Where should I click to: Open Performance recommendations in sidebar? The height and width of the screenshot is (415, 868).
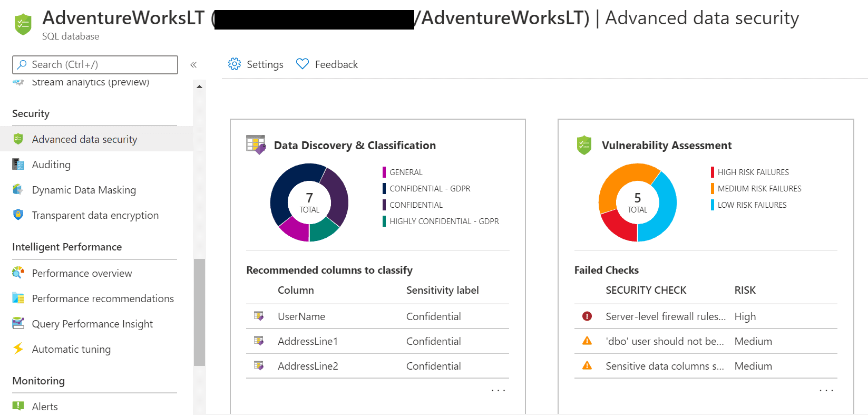click(x=103, y=298)
